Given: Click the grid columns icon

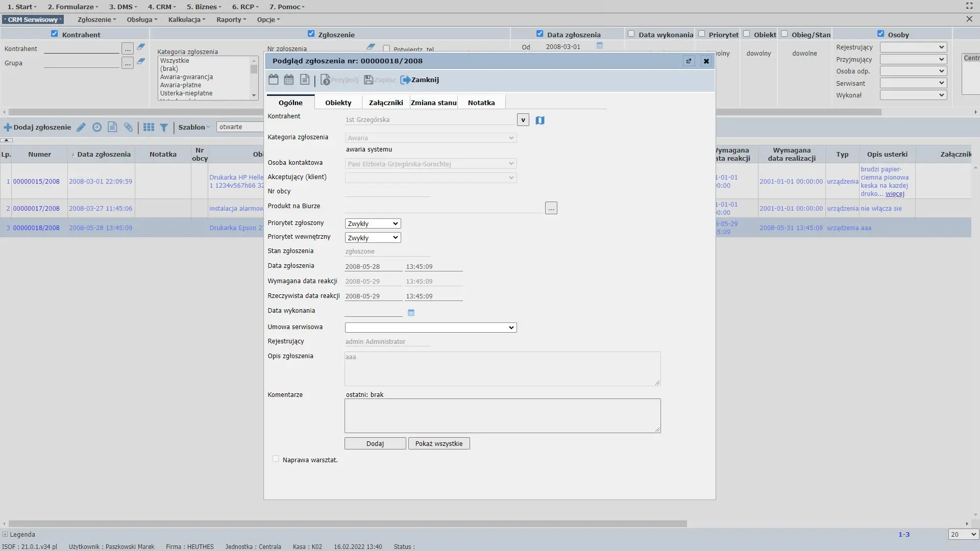Looking at the screenshot, I should click(x=149, y=128).
